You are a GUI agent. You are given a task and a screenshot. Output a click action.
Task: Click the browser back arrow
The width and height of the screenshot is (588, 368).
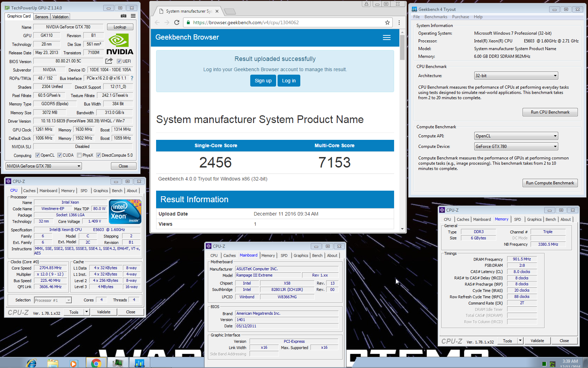point(157,22)
